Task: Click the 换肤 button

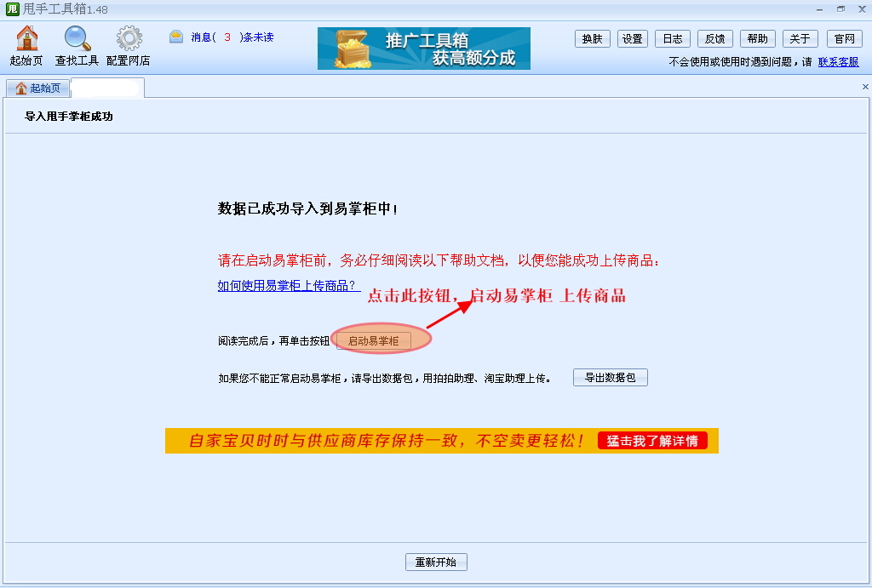Action: point(593,38)
